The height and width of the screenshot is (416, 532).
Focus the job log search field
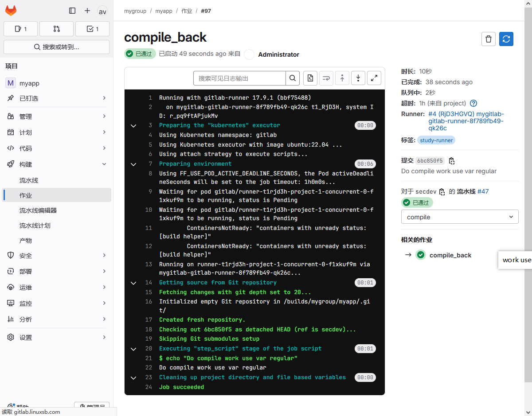point(239,78)
